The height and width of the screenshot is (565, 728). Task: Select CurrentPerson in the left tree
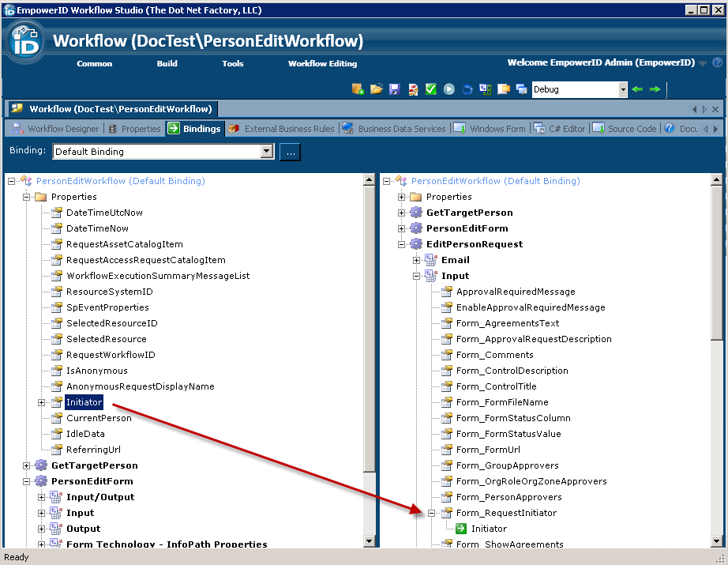pyautogui.click(x=99, y=418)
